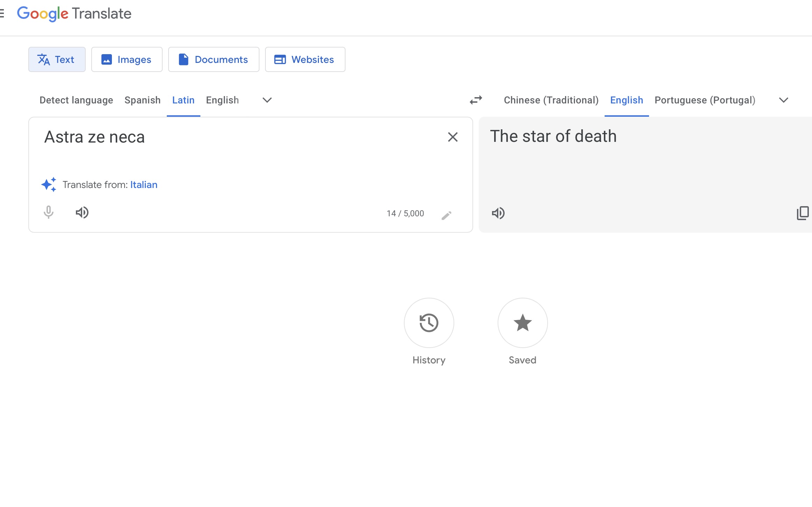Screen dimensions: 812x507
Task: Switch target to Portuguese (Portugal)
Action: pyautogui.click(x=705, y=100)
